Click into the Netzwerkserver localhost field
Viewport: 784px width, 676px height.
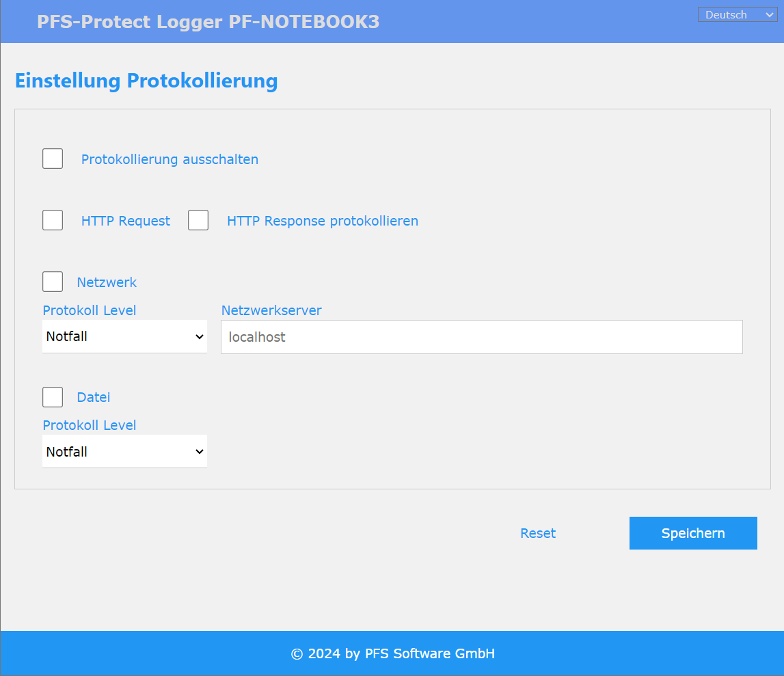click(x=481, y=337)
